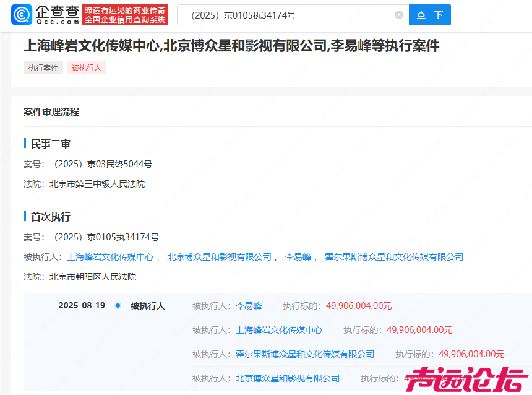The width and height of the screenshot is (532, 395).
Task: Open the 上海峰岩文化传媒中心 link
Action: 111,257
